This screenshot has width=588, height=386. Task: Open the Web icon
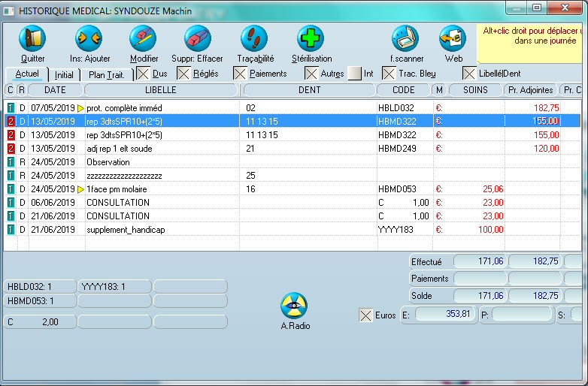[453, 38]
